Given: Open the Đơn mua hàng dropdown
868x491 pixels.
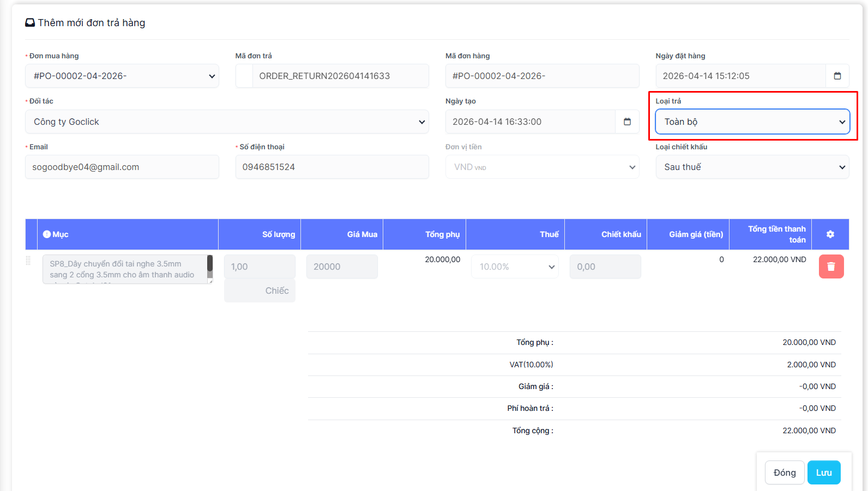Looking at the screenshot, I should pyautogui.click(x=122, y=76).
